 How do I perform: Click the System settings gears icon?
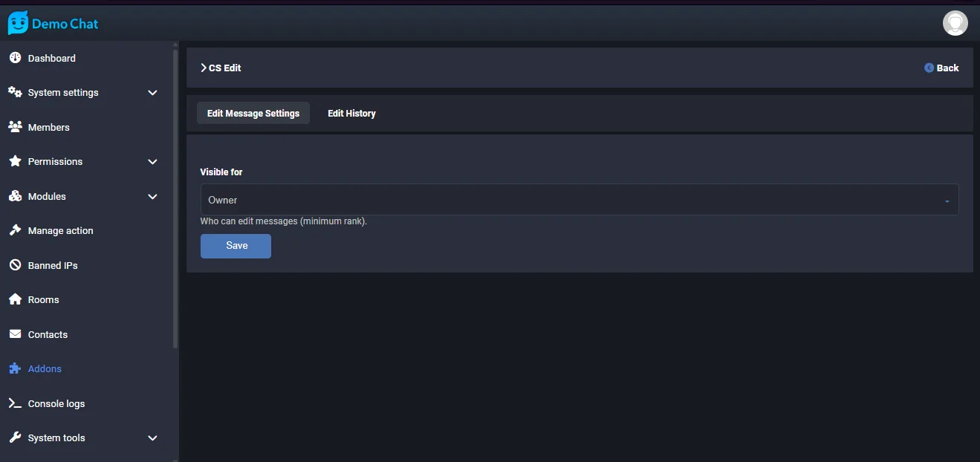tap(15, 92)
